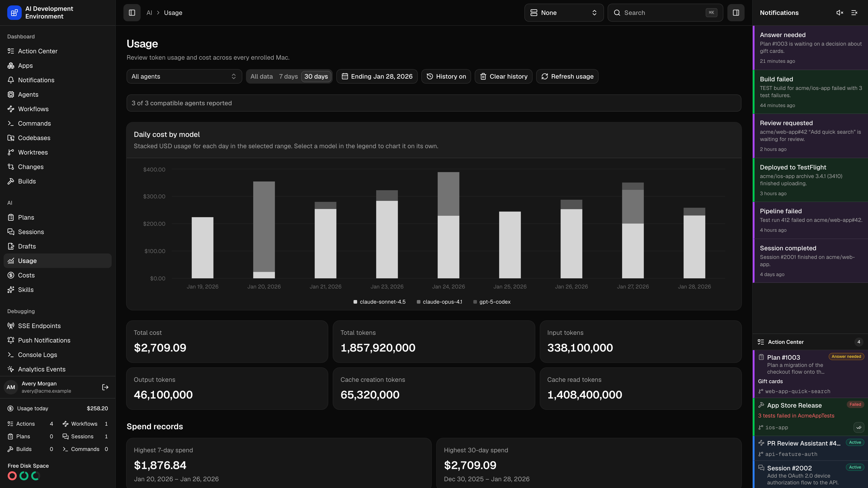Screen dimensions: 868x488
Task: Open the Plan #1003 action card
Action: tap(810, 374)
